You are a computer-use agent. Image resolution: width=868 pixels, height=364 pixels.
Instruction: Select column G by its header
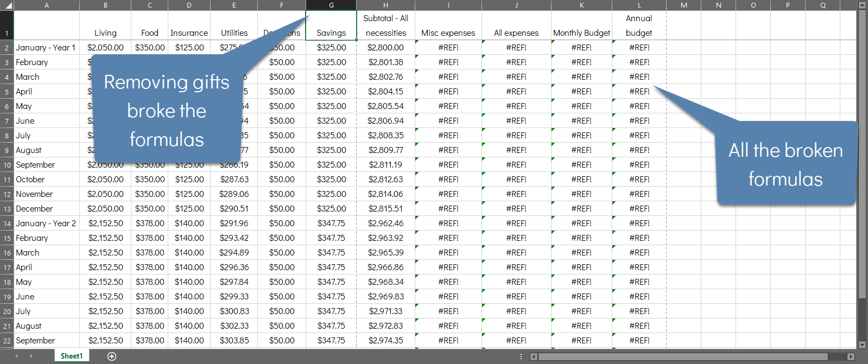(331, 5)
